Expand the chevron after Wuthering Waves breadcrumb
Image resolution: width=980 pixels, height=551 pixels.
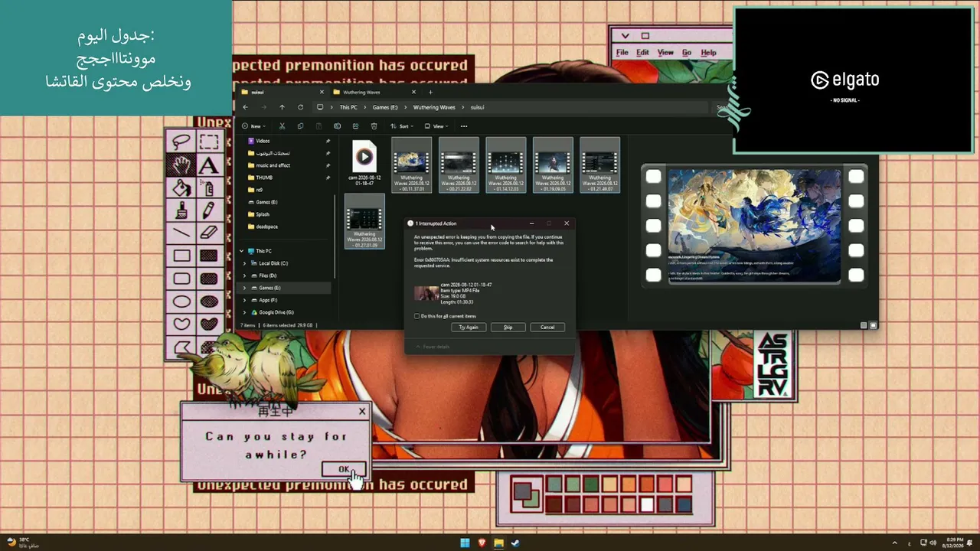tap(463, 107)
